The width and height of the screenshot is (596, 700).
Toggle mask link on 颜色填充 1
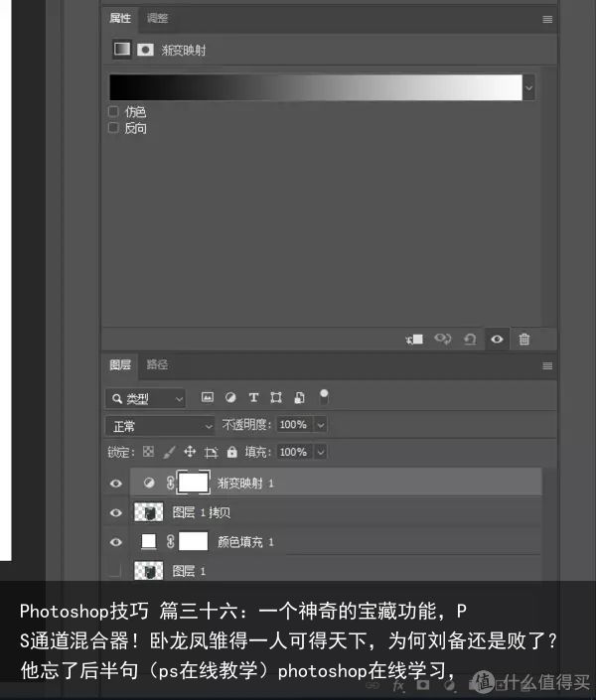click(170, 541)
